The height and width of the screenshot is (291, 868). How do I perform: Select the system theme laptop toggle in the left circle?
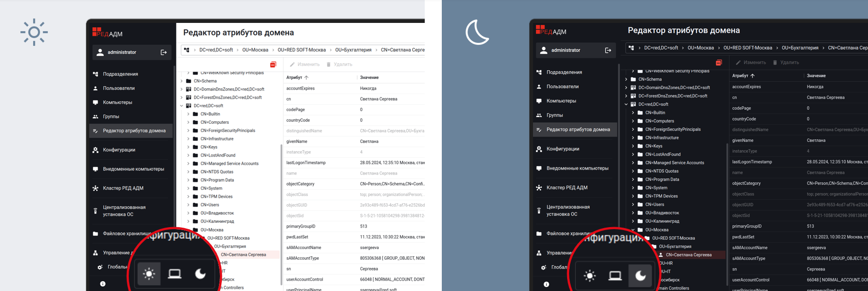click(x=175, y=274)
